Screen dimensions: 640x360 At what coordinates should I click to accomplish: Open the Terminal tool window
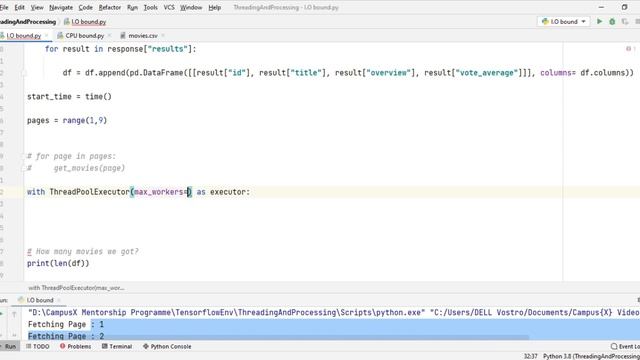tap(117, 346)
